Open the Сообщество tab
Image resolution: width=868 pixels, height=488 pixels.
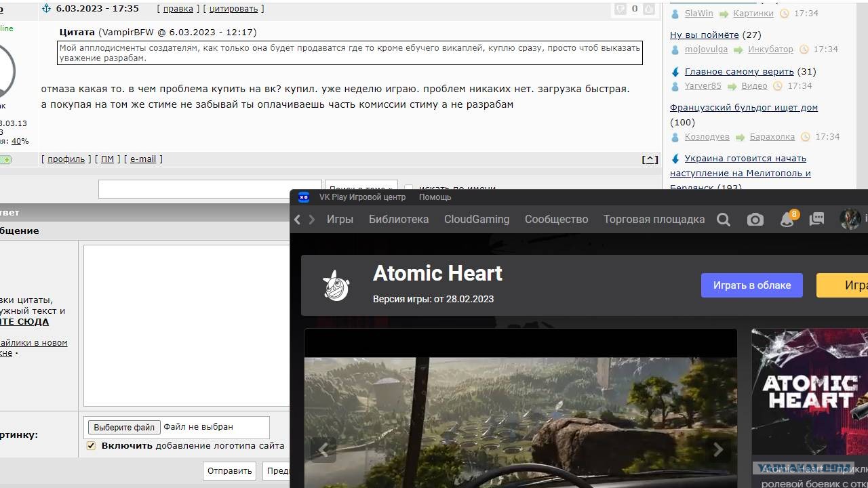(556, 220)
